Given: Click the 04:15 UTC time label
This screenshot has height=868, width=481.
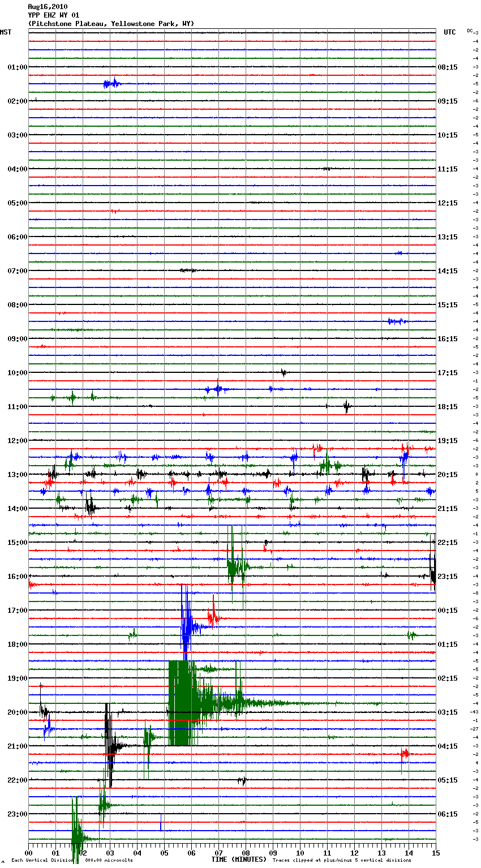Looking at the screenshot, I should pyautogui.click(x=448, y=746).
